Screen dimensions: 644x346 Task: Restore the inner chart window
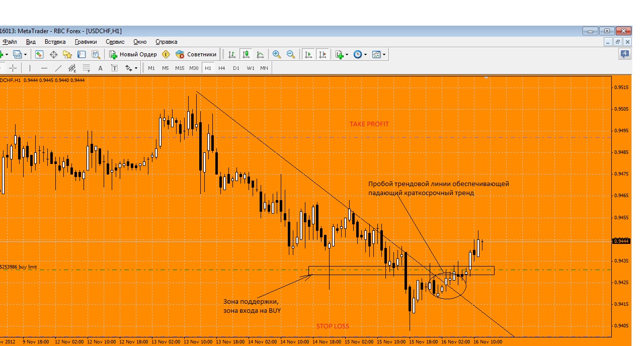coord(617,42)
